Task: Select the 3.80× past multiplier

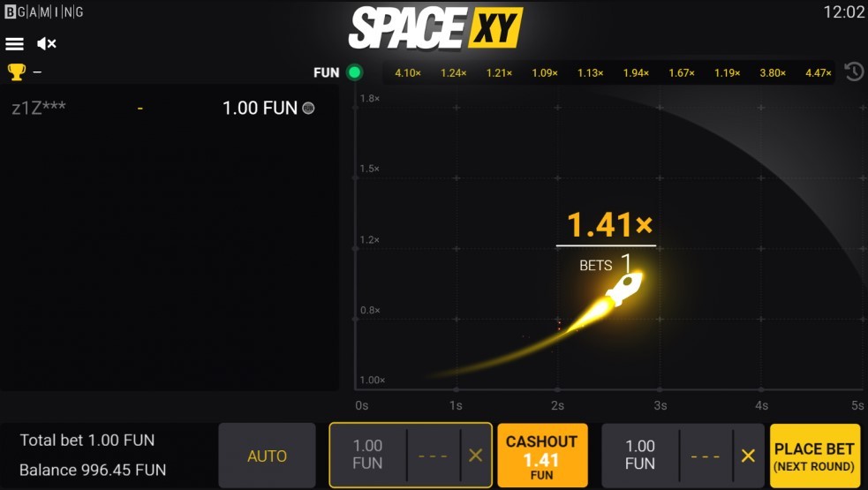Action: coord(773,73)
